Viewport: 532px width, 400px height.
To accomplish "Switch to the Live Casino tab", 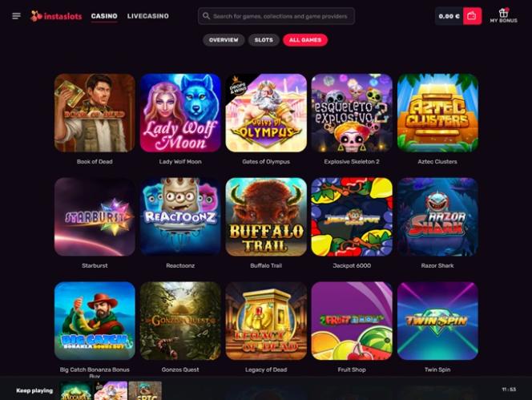I will (x=148, y=16).
